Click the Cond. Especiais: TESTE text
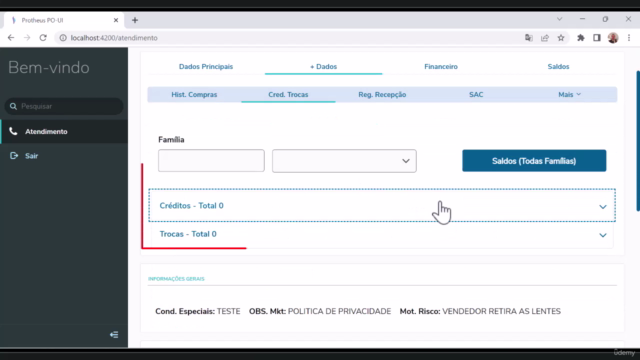 click(198, 311)
